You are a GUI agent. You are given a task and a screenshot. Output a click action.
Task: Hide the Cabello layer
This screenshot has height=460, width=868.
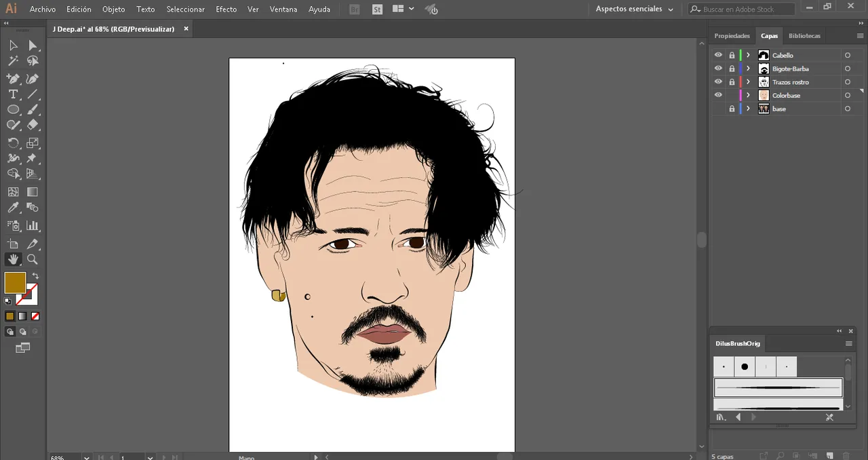718,55
